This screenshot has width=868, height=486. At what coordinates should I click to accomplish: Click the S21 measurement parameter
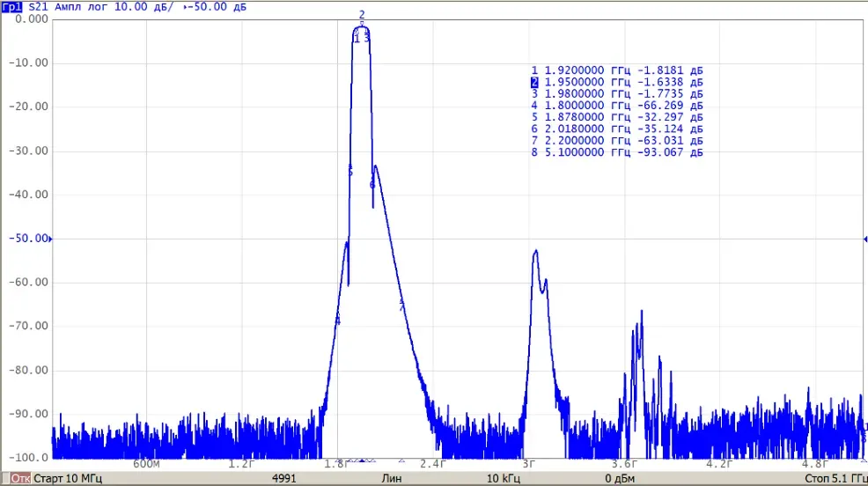pyautogui.click(x=38, y=7)
